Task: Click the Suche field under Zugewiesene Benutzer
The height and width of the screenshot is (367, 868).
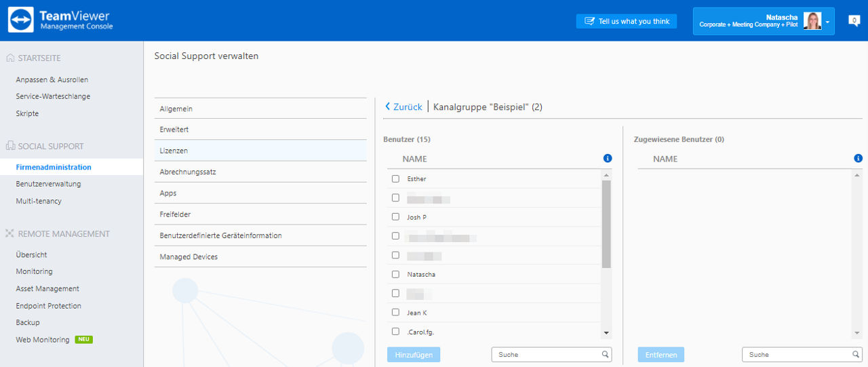Action: tap(802, 354)
